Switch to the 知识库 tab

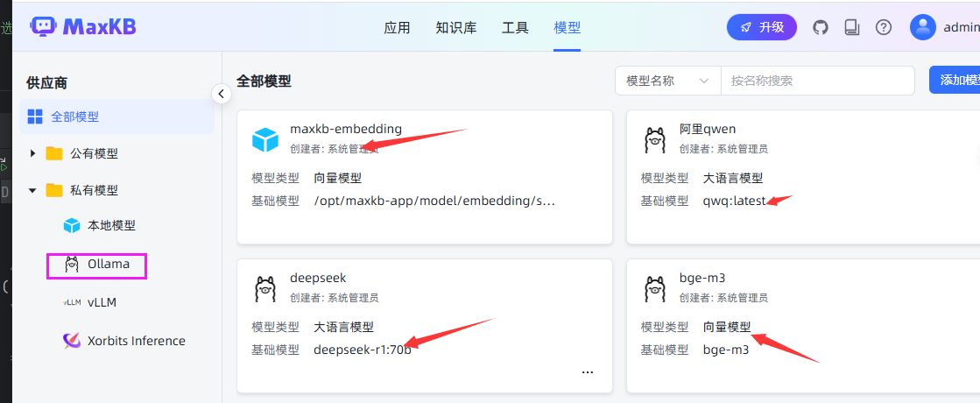point(456,27)
